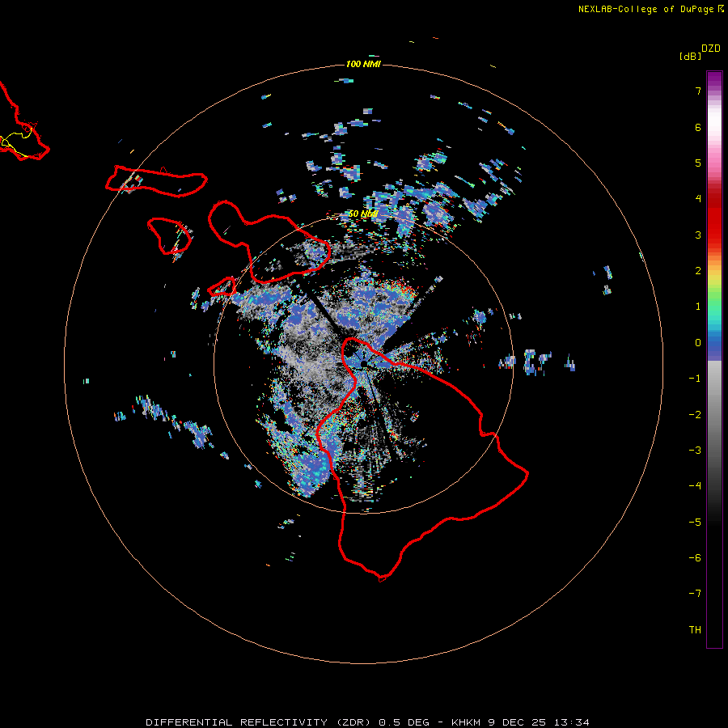This screenshot has height=728, width=728.
Task: Click the 4 value on the color scale
Action: pyautogui.click(x=698, y=199)
